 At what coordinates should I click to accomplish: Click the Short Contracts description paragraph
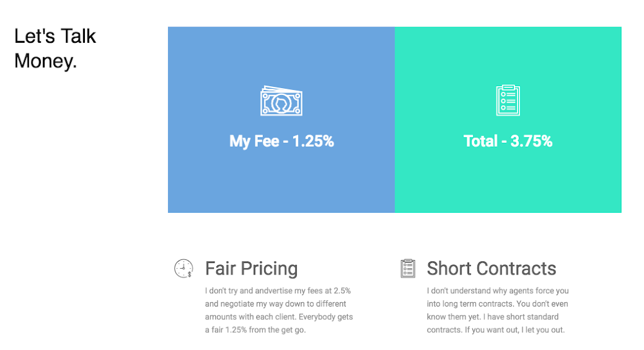(498, 310)
